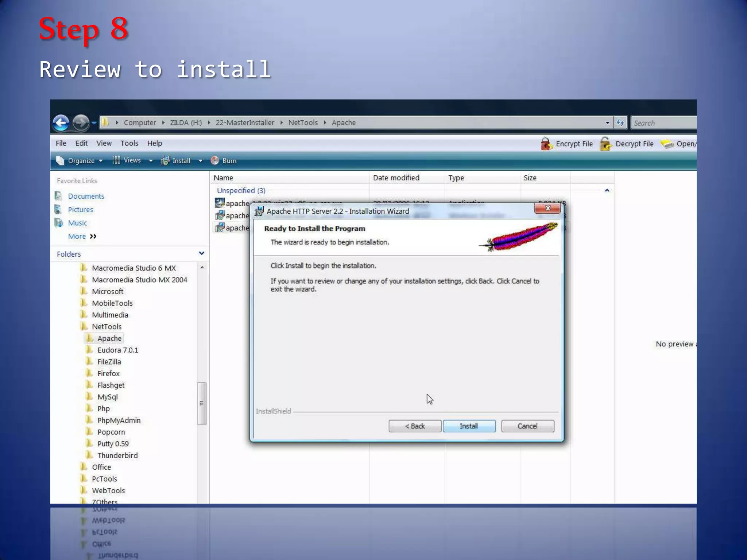Click the Explorer Back arrow button

click(61, 123)
